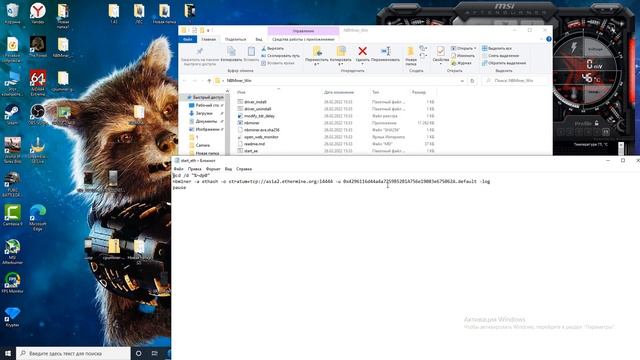Open Notepad's Правка menu
Viewport: 640px width, 360px height.
[x=194, y=169]
